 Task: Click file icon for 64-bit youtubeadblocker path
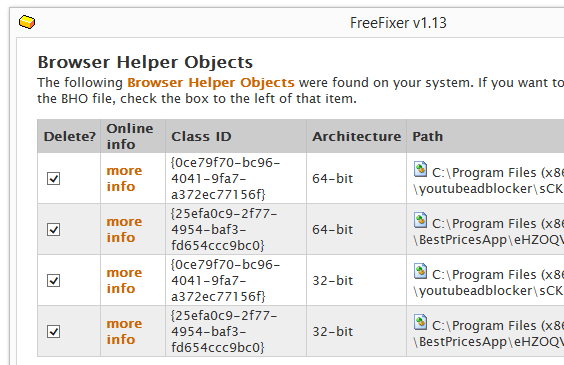[x=420, y=169]
